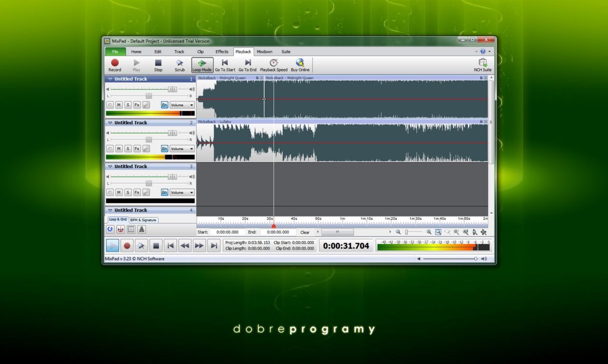Click the large Play transport button
Screen dimensions: 608x364
coord(112,245)
